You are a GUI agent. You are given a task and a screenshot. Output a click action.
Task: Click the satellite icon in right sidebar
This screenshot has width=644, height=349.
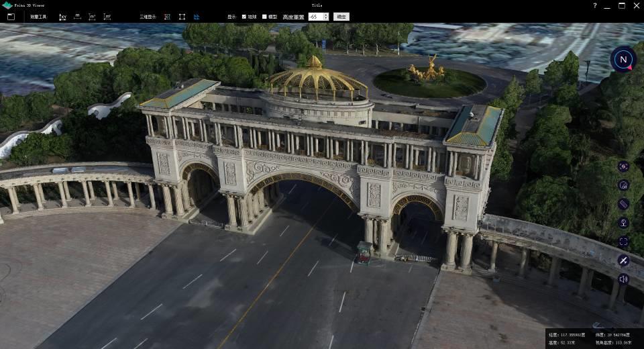click(x=623, y=260)
